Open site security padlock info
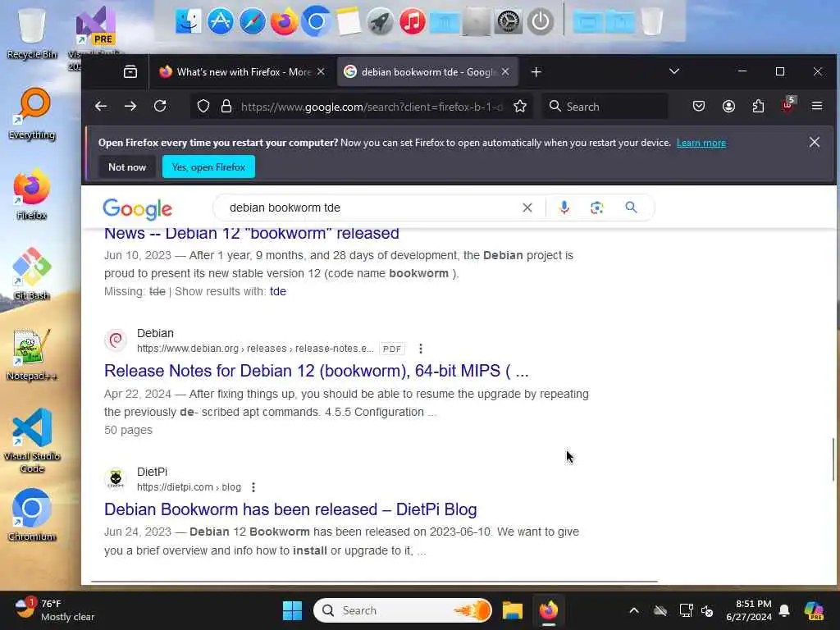Viewport: 840px width, 630px height. coord(226,106)
